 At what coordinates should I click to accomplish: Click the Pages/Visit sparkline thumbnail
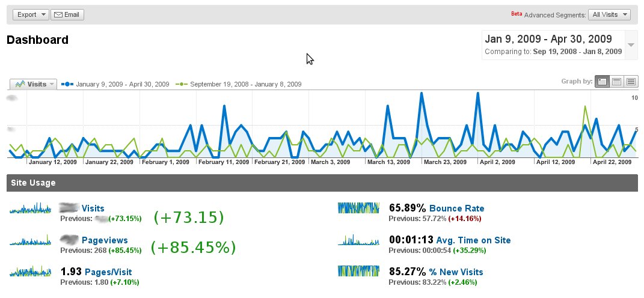point(31,272)
